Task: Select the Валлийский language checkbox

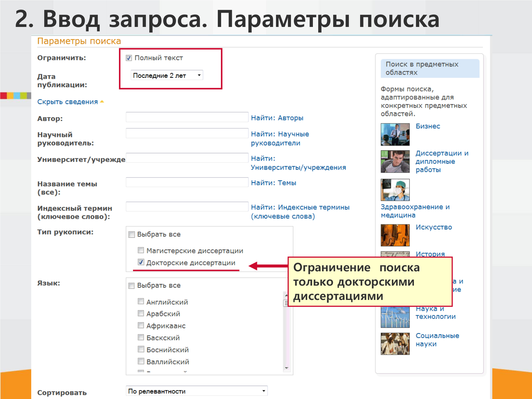Action: pos(141,361)
